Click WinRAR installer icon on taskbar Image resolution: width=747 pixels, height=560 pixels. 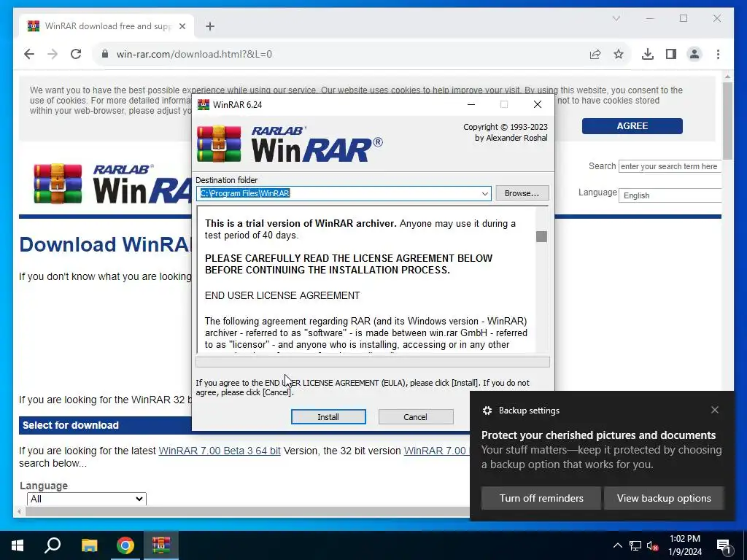click(x=161, y=545)
